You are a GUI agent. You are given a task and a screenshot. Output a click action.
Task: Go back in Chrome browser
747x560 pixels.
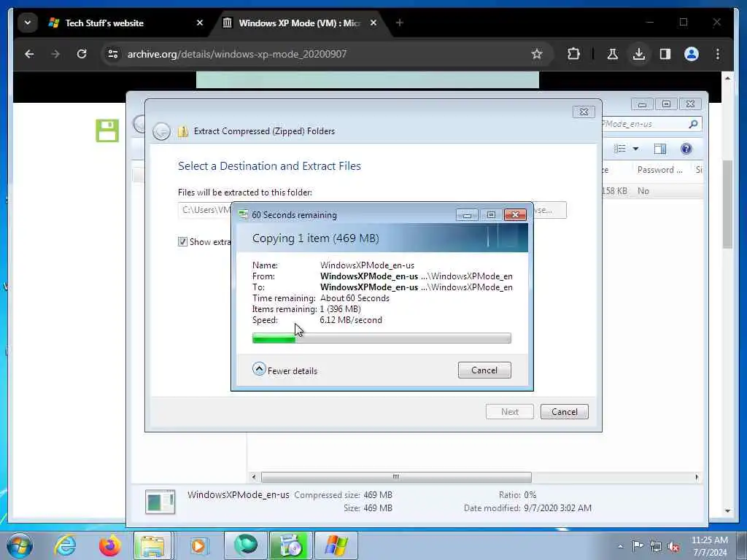point(29,54)
